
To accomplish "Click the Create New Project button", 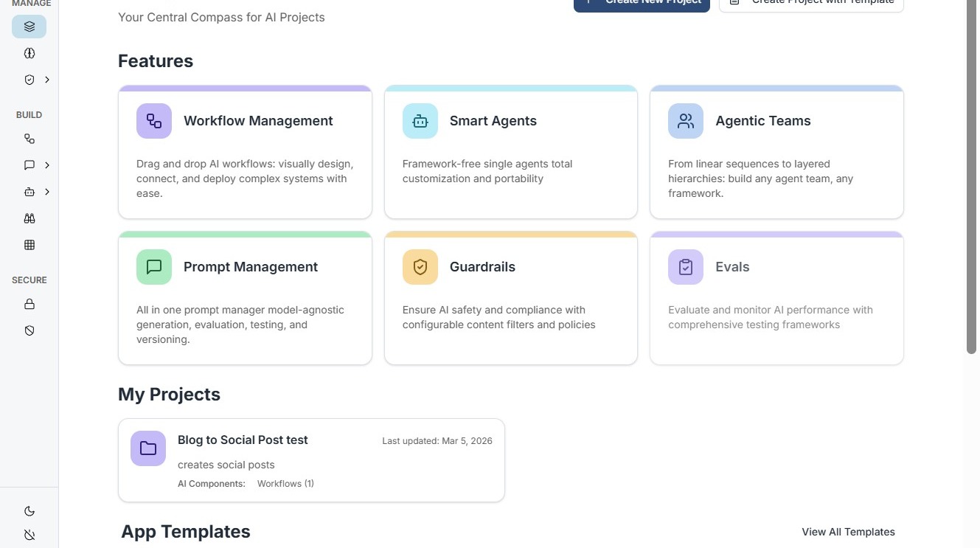I will click(x=642, y=3).
